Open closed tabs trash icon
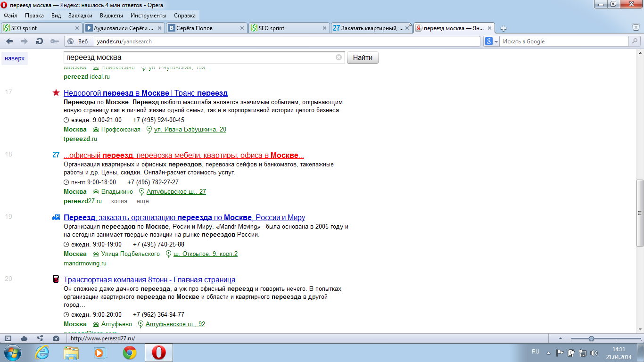 (x=636, y=28)
